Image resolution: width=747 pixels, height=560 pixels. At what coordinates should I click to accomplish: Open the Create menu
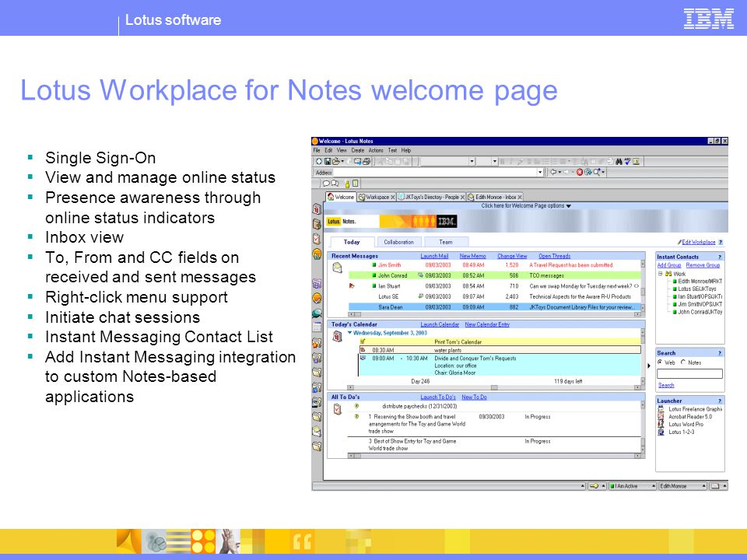pyautogui.click(x=358, y=150)
